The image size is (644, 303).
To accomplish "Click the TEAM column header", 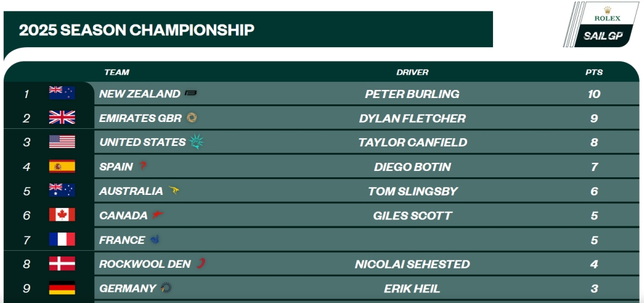I will point(117,72).
